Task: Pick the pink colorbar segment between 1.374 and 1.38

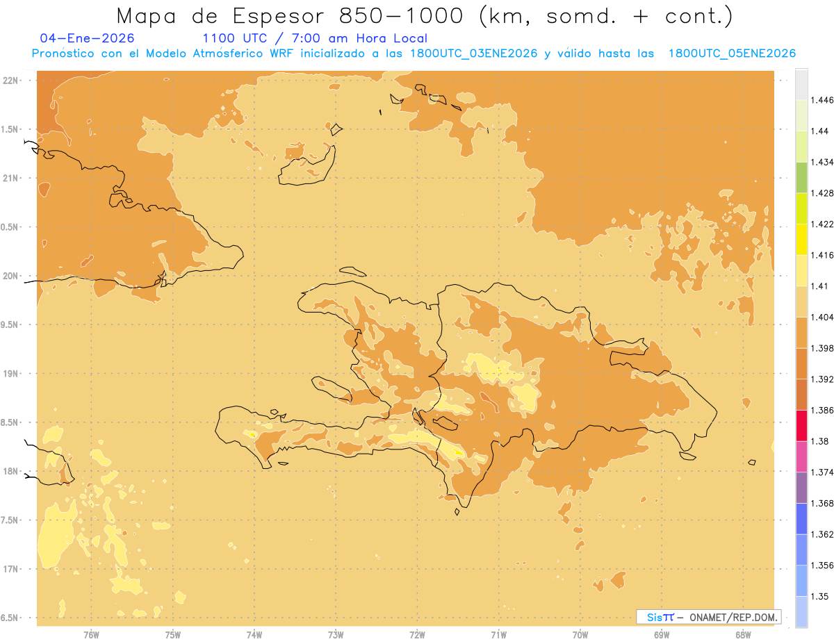Action: pos(801,456)
